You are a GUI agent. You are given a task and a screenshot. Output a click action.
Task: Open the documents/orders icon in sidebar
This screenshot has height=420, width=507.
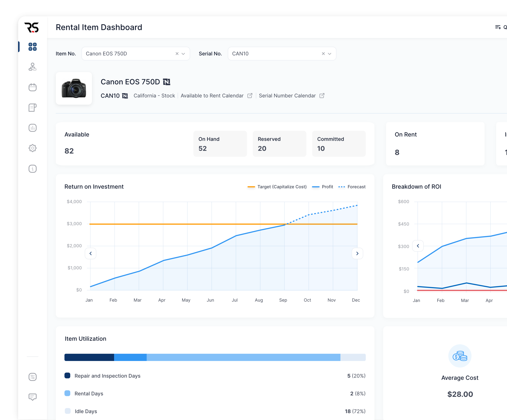tap(33, 107)
